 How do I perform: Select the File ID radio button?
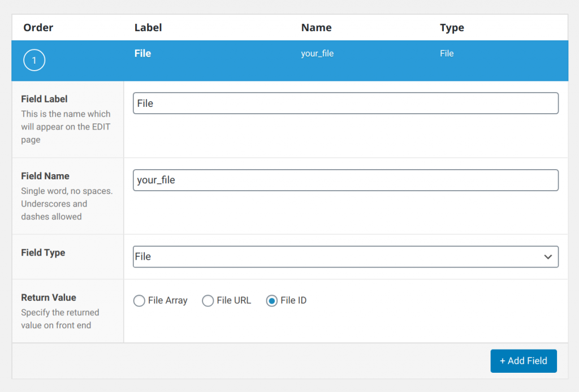(271, 301)
